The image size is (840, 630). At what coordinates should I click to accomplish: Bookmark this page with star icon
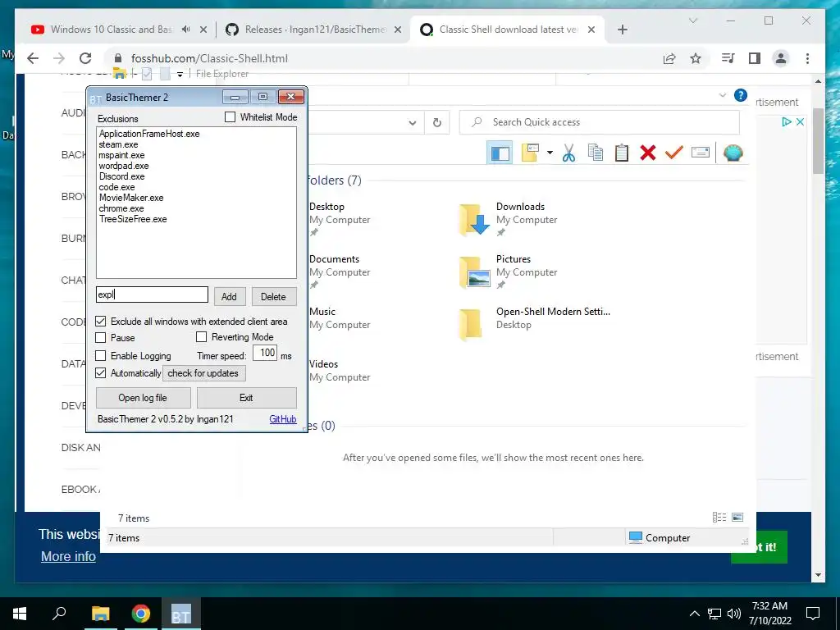point(696,58)
